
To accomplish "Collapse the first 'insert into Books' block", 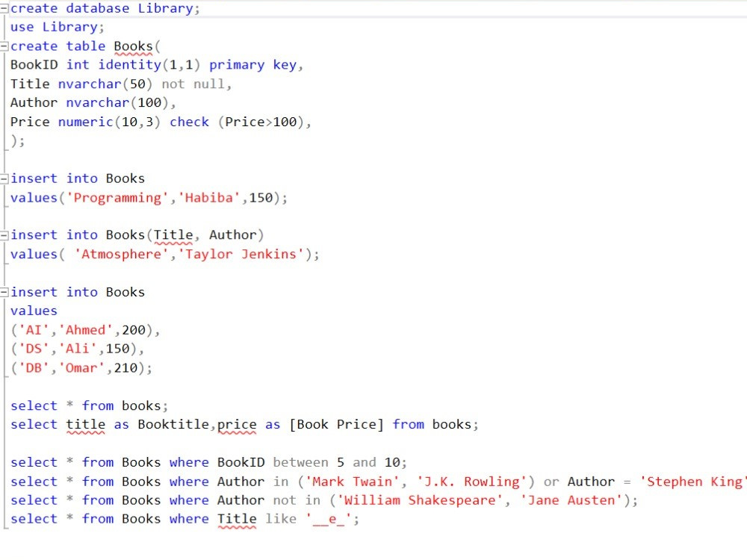I will point(4,178).
